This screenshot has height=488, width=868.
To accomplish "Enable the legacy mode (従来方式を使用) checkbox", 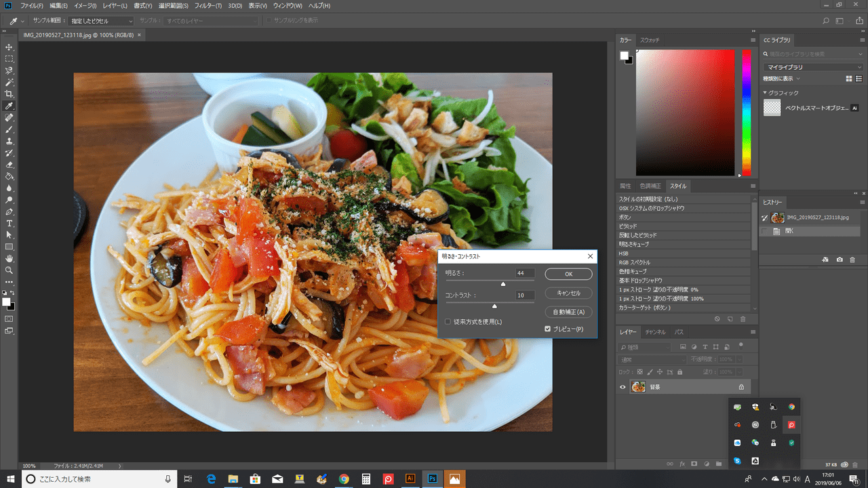I will [x=448, y=321].
